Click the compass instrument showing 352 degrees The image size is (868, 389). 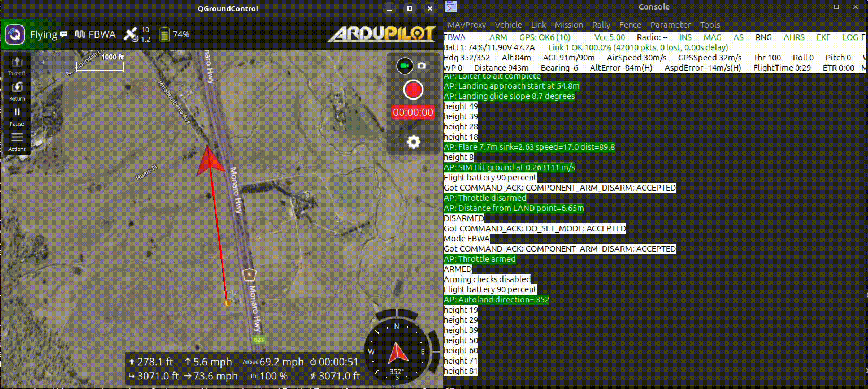[397, 352]
